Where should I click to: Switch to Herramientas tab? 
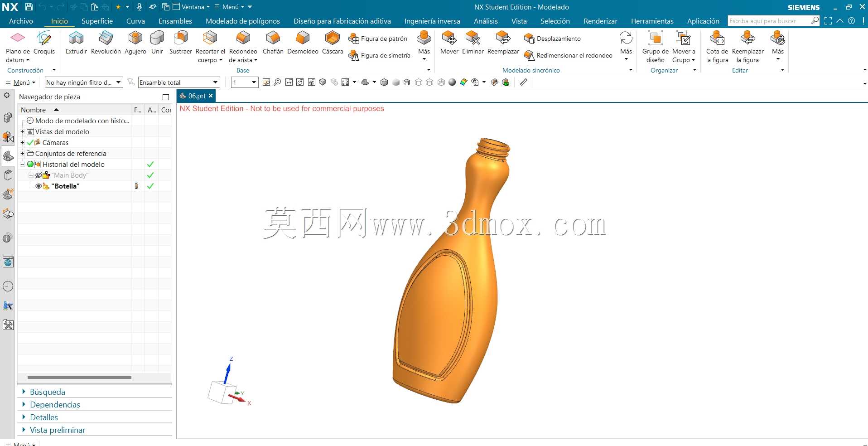(x=652, y=21)
